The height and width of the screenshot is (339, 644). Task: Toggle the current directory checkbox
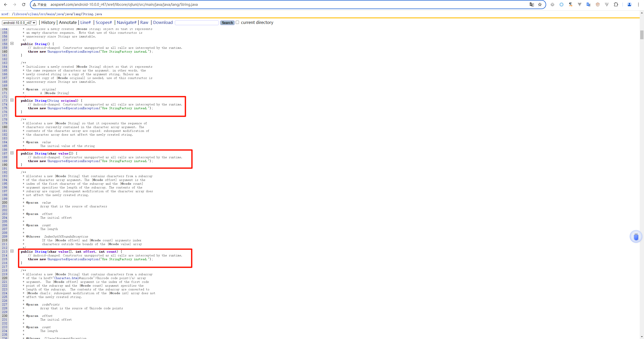[x=237, y=22]
